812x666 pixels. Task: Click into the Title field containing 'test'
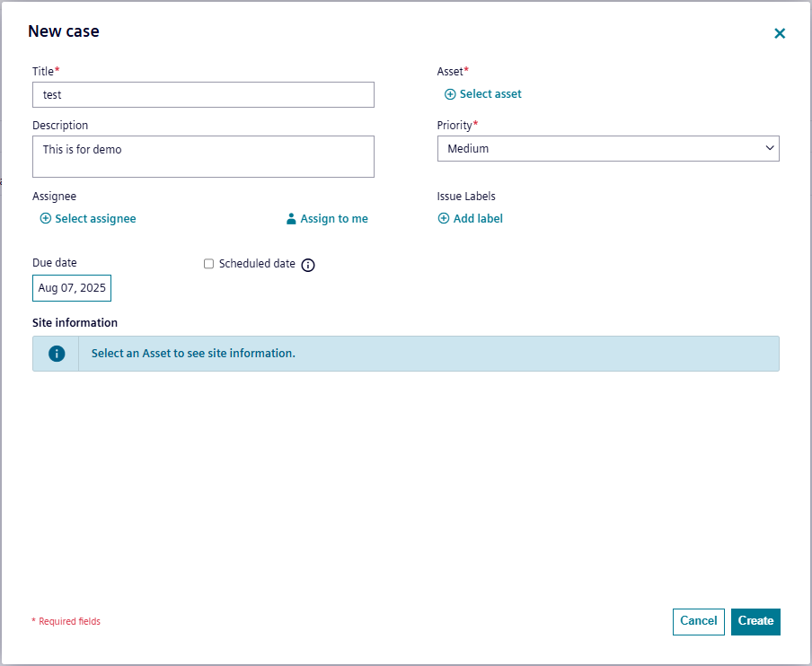point(203,95)
